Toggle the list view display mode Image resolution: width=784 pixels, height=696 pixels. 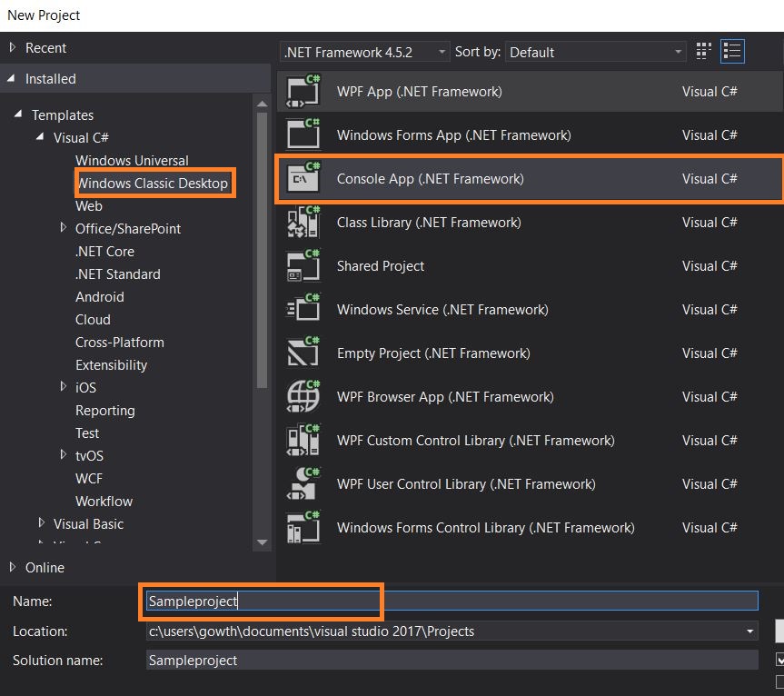click(731, 51)
